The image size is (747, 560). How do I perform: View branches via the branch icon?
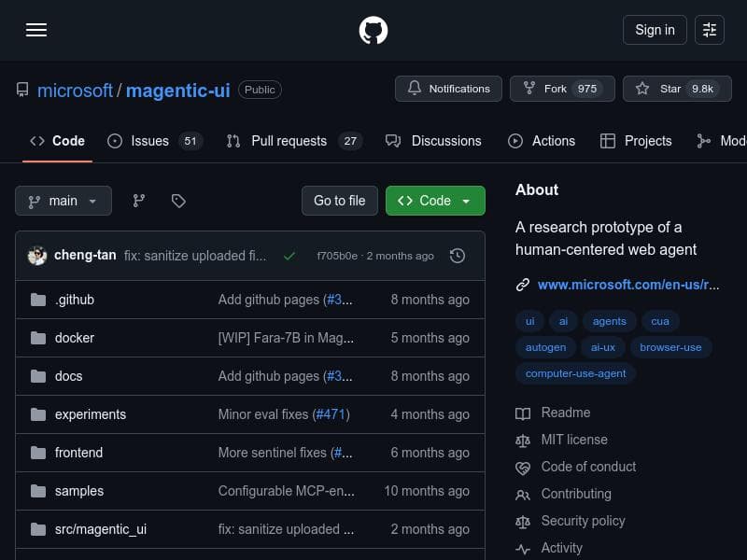point(138,201)
